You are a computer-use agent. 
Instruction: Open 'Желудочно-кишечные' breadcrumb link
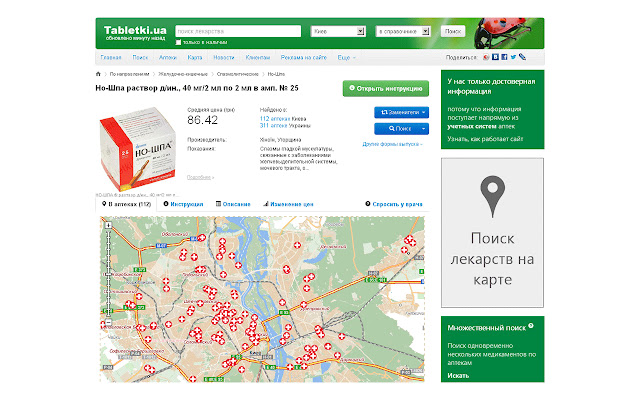point(183,74)
